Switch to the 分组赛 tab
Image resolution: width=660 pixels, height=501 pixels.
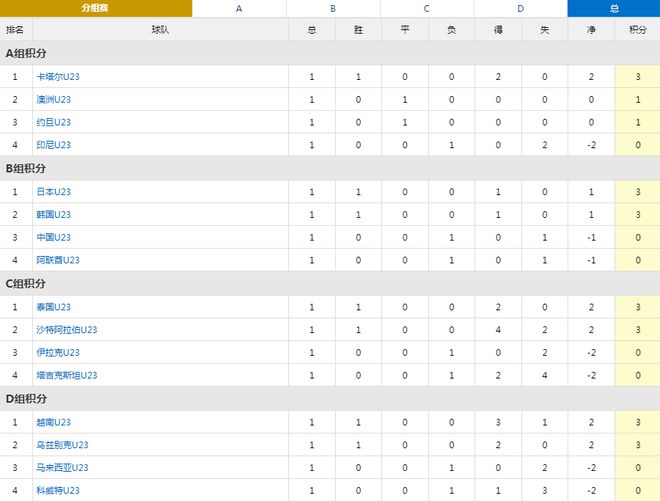[96, 8]
